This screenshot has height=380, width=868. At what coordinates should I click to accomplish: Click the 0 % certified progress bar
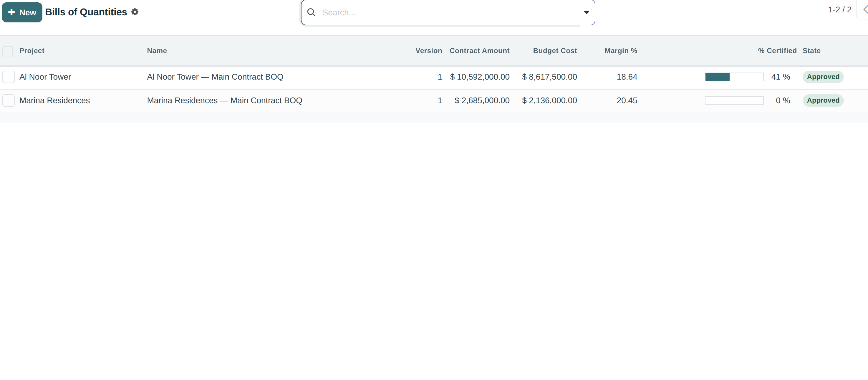click(x=734, y=101)
